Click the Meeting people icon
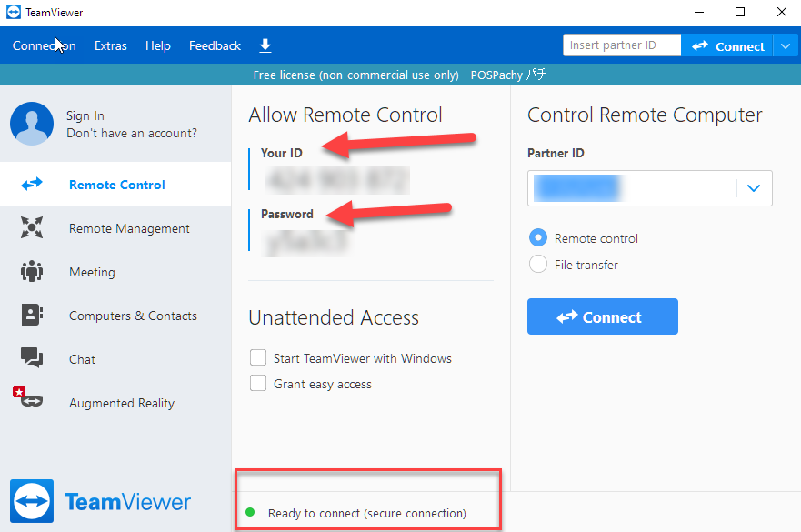Screen dimensions: 801x532 (32, 271)
